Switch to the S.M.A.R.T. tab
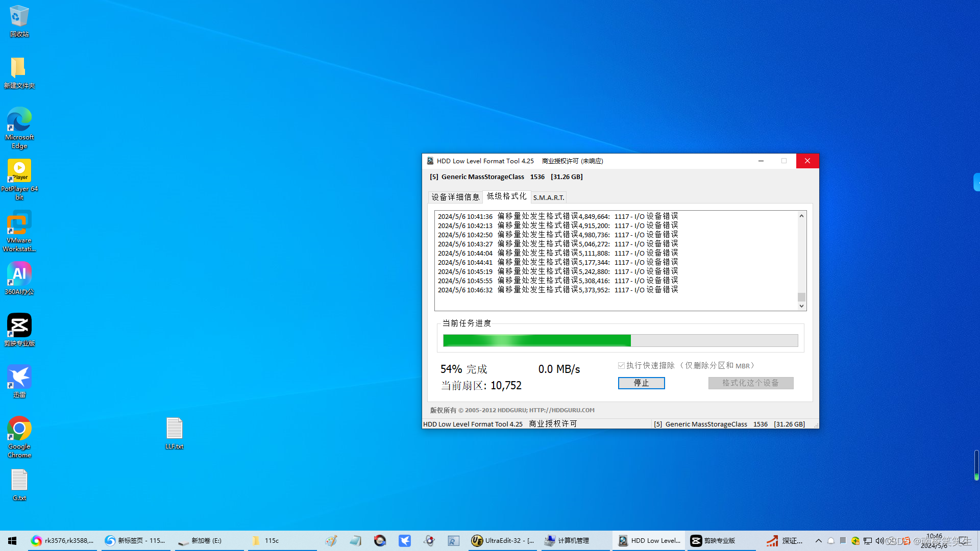 click(549, 197)
